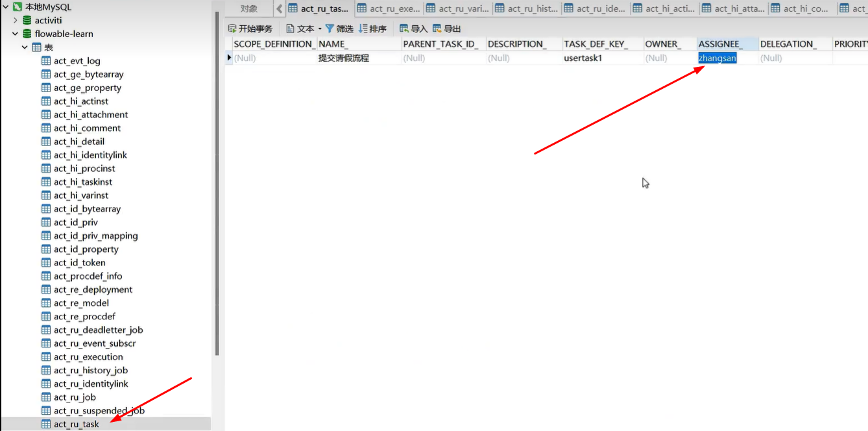Click the act_hi_actinst table icon
This screenshot has height=431, width=868.
point(46,101)
